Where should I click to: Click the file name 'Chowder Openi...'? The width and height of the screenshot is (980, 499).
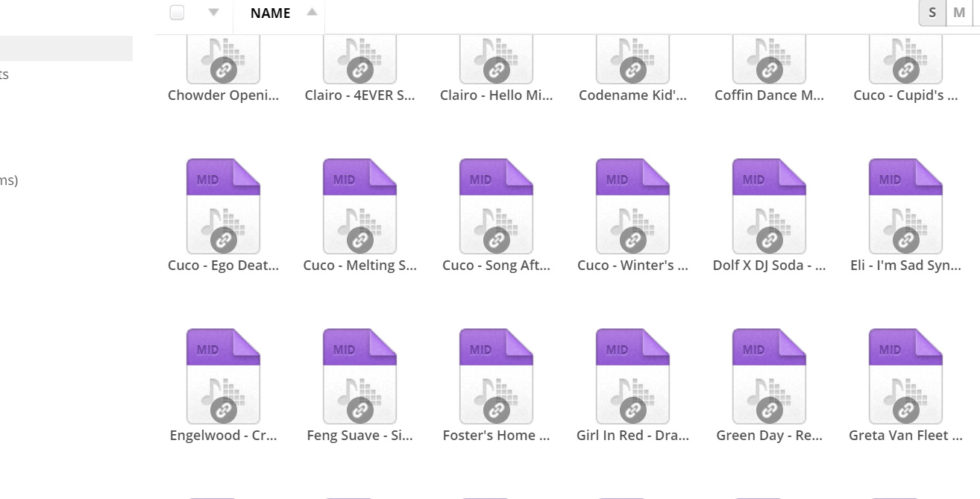pos(223,95)
